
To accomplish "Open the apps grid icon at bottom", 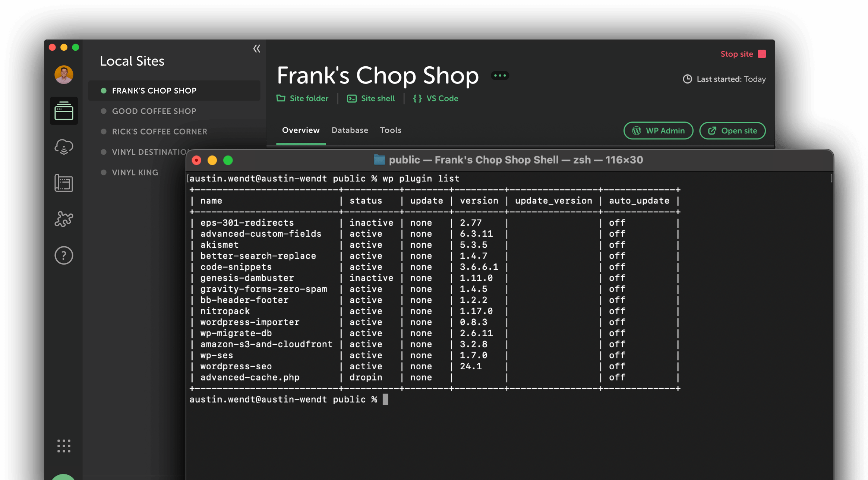I will pos(64,446).
